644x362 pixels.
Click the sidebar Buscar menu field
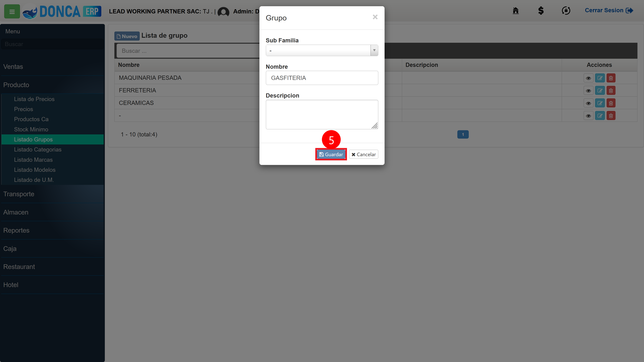pos(52,44)
